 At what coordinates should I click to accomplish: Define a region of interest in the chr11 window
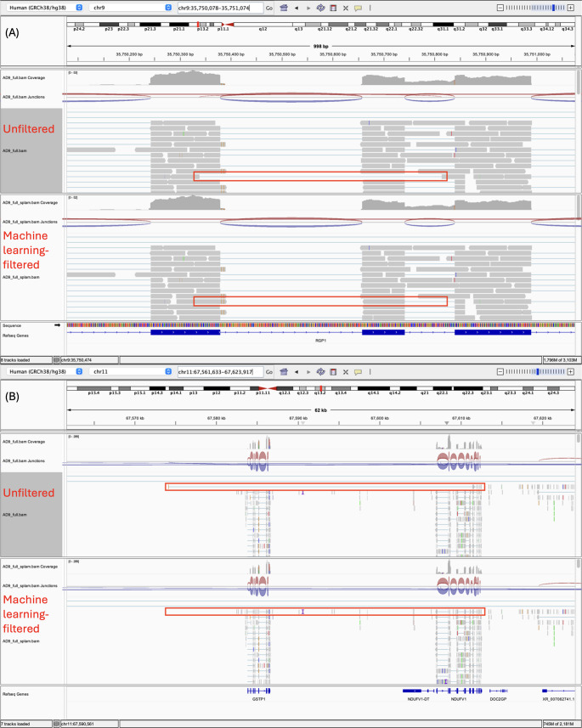pos(333,372)
